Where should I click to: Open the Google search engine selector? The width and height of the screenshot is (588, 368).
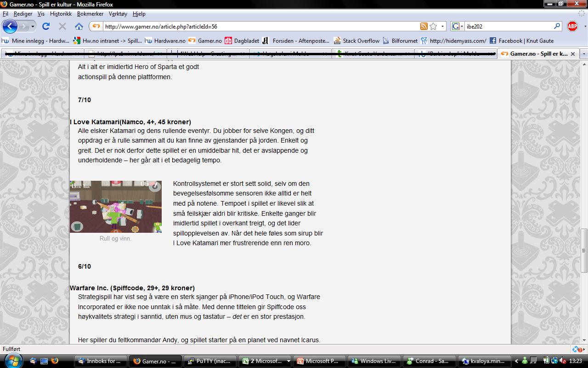(x=457, y=26)
